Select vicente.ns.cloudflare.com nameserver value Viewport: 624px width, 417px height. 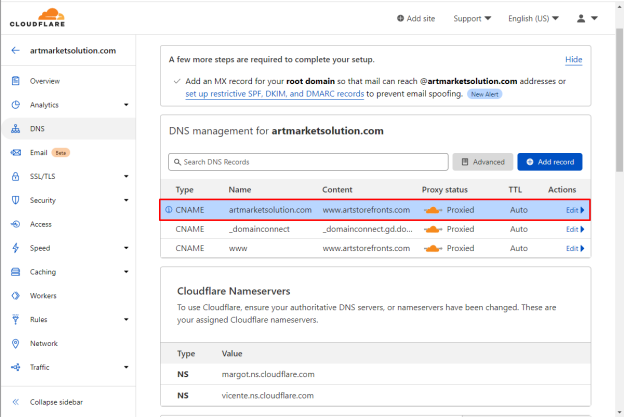267,396
